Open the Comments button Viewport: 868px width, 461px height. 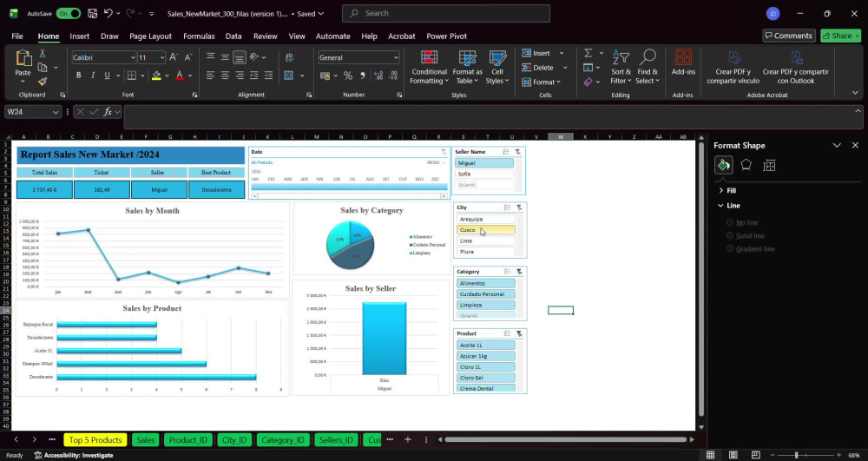tap(789, 36)
